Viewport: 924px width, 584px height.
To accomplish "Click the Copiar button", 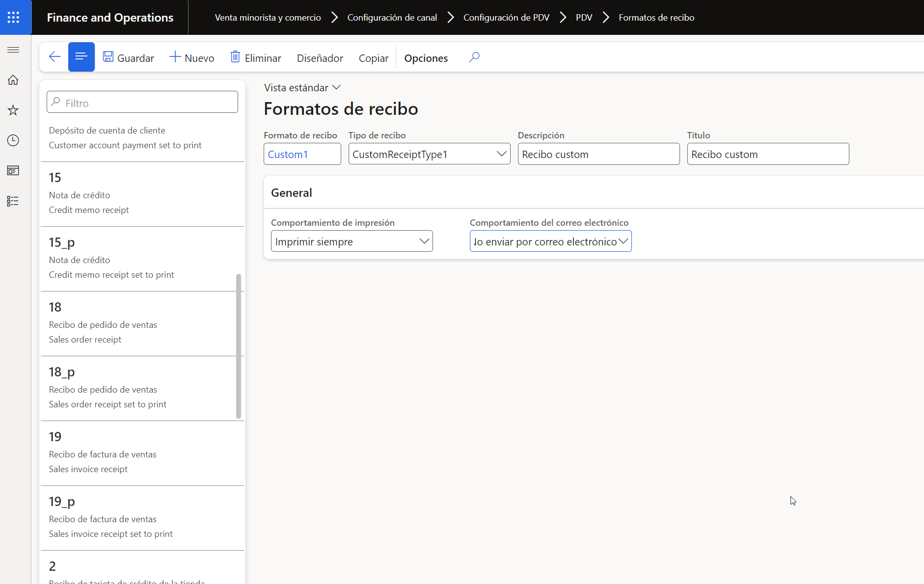I will point(374,58).
